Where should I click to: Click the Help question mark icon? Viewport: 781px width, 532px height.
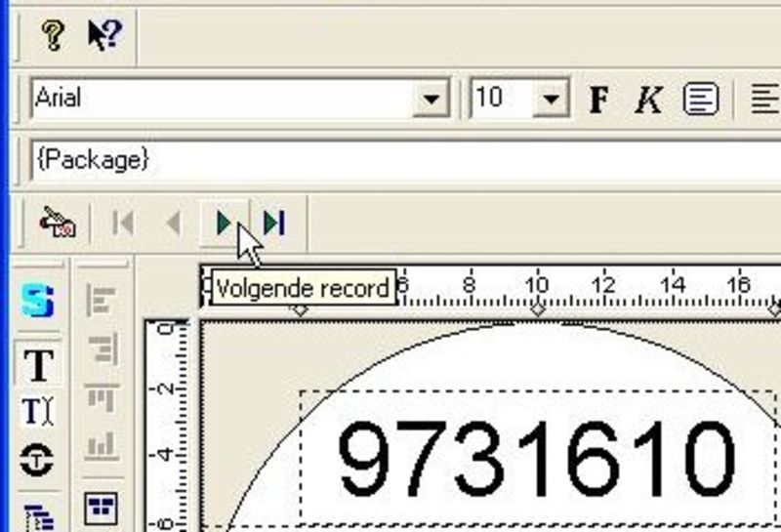(52, 36)
